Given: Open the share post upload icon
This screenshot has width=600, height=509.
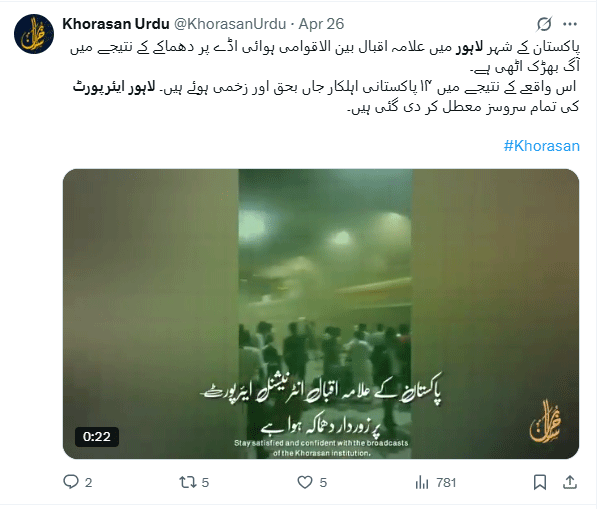Looking at the screenshot, I should (x=570, y=482).
